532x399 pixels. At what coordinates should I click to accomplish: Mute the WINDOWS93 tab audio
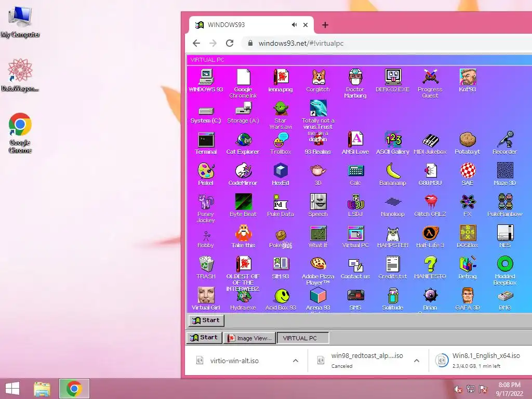pyautogui.click(x=294, y=25)
